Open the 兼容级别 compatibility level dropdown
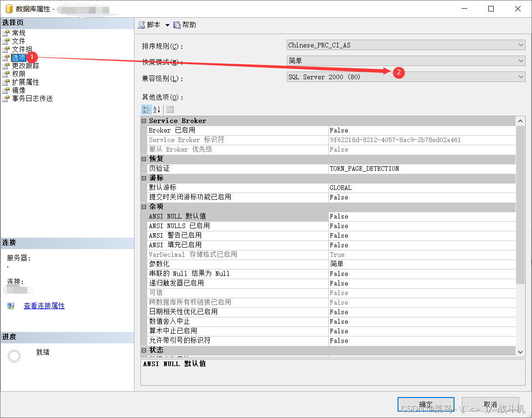The image size is (532, 418). 406,76
